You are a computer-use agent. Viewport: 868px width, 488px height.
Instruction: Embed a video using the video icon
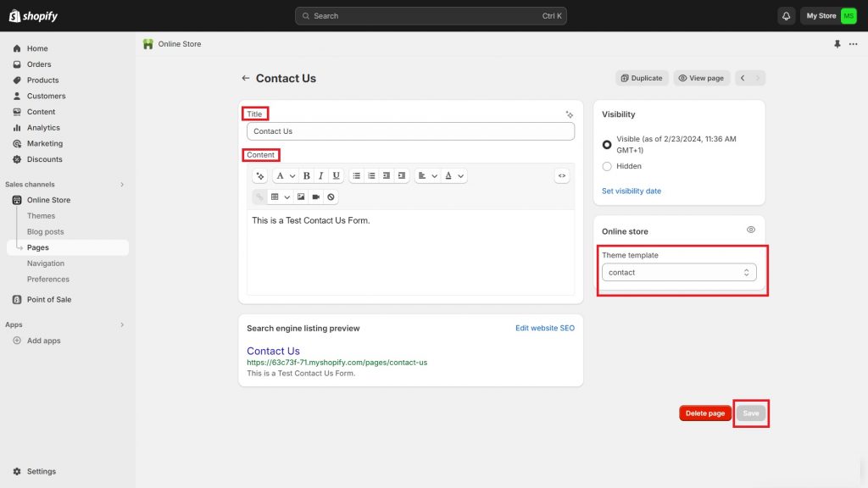315,197
